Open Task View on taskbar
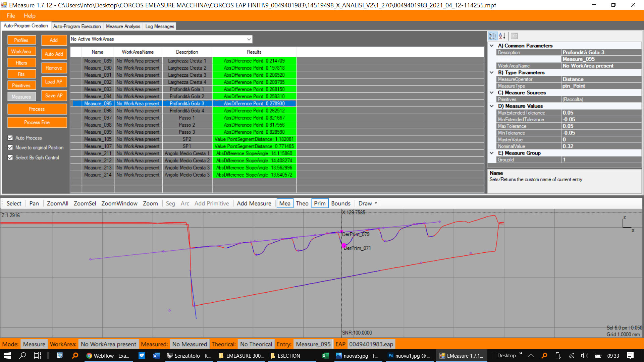The width and height of the screenshot is (644, 362). pos(38,356)
